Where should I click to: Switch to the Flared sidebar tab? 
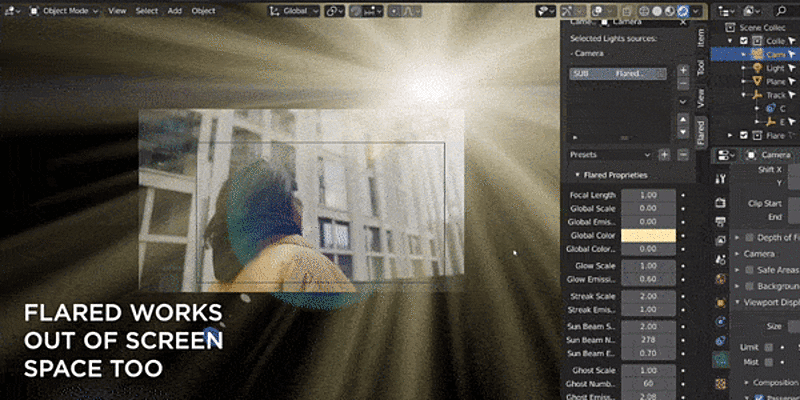click(701, 133)
